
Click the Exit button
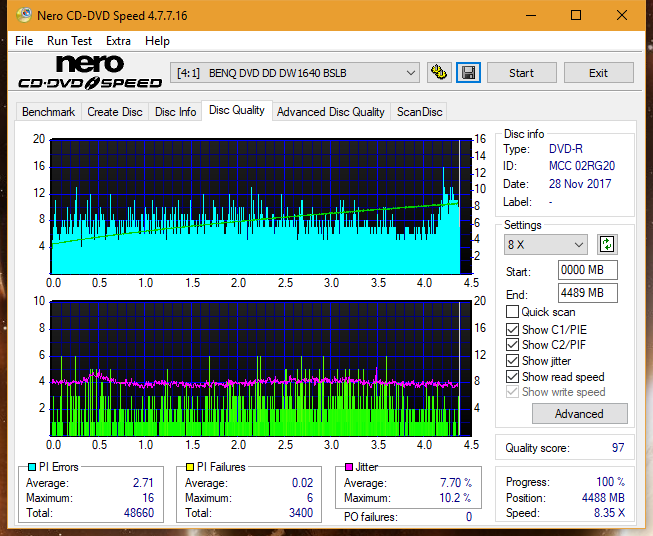pyautogui.click(x=598, y=73)
